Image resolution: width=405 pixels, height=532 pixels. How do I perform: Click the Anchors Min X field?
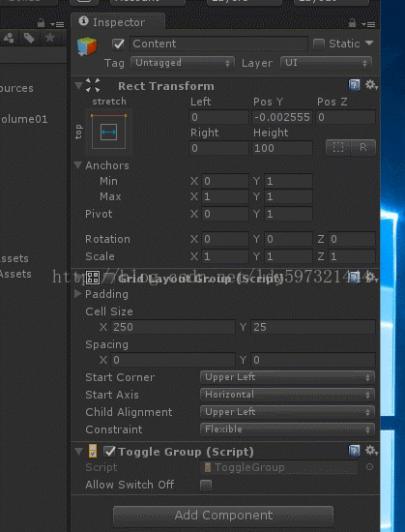[225, 181]
